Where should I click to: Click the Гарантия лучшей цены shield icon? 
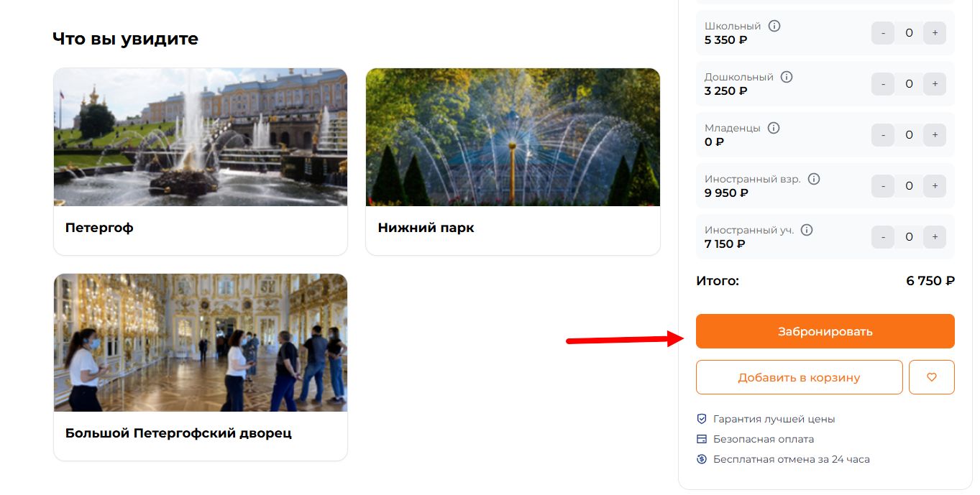[702, 419]
